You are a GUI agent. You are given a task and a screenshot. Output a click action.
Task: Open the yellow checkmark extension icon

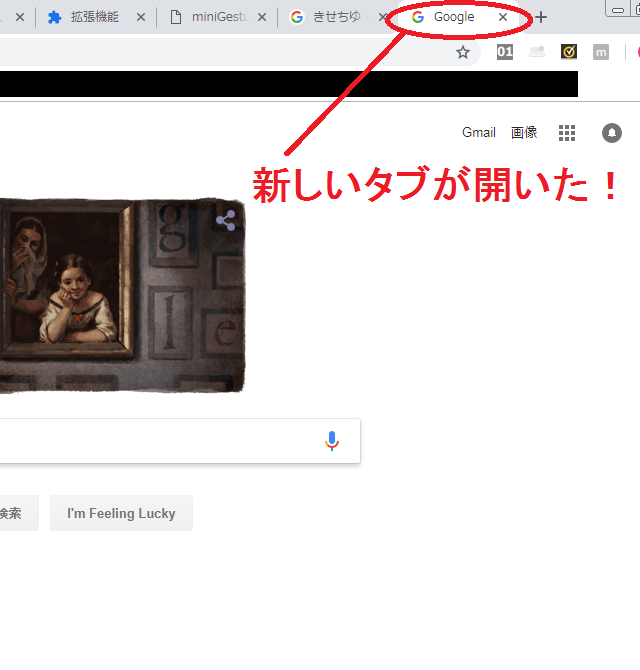tap(569, 52)
